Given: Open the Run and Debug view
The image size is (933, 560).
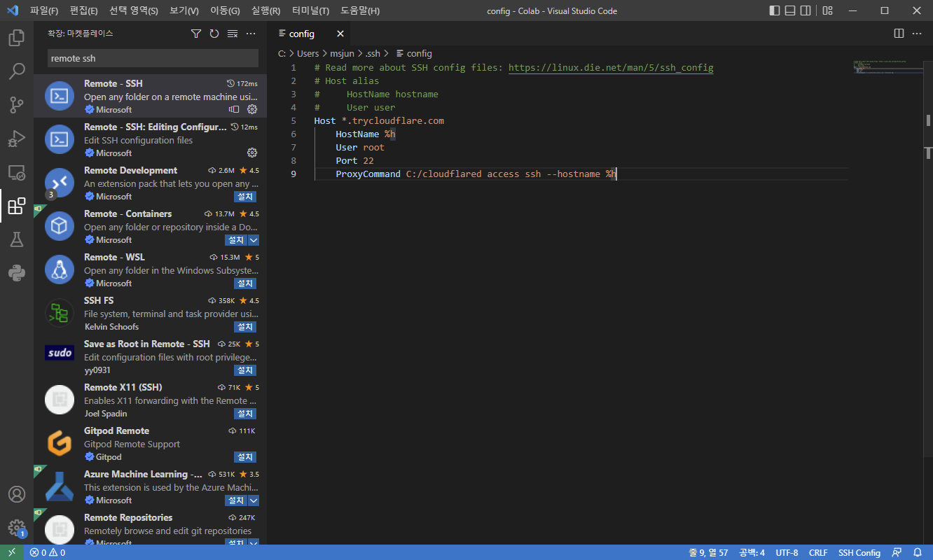Looking at the screenshot, I should coord(17,139).
